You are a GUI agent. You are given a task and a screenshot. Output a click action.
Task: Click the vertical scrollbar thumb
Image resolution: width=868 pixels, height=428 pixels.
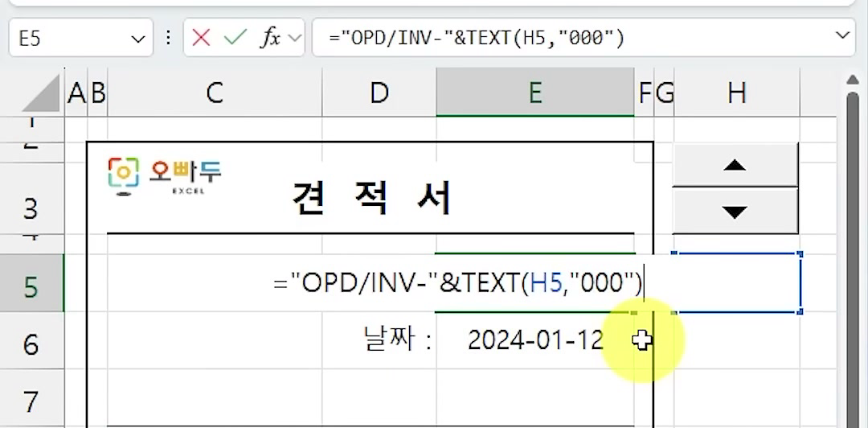click(853, 260)
